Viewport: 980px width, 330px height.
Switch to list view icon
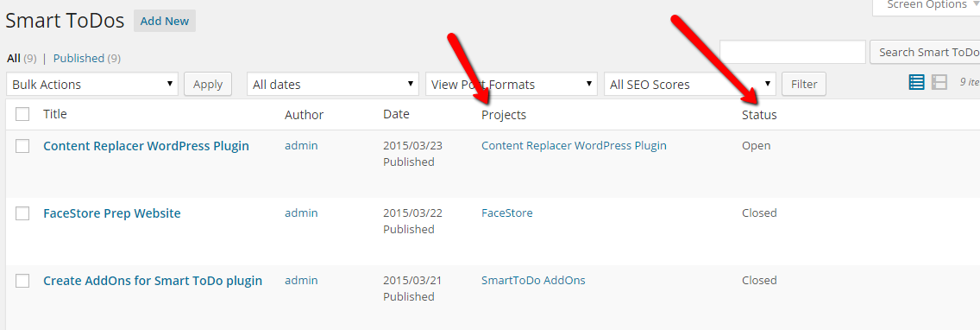click(x=916, y=83)
